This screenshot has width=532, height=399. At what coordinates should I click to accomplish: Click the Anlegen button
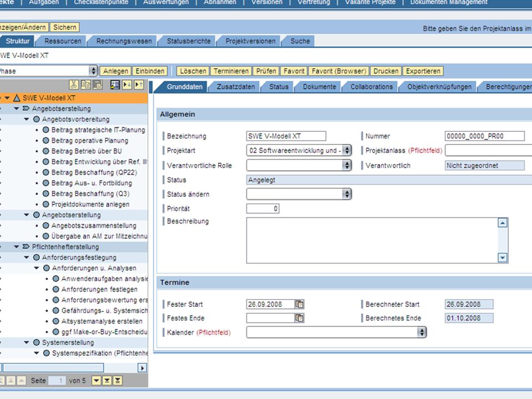point(116,71)
